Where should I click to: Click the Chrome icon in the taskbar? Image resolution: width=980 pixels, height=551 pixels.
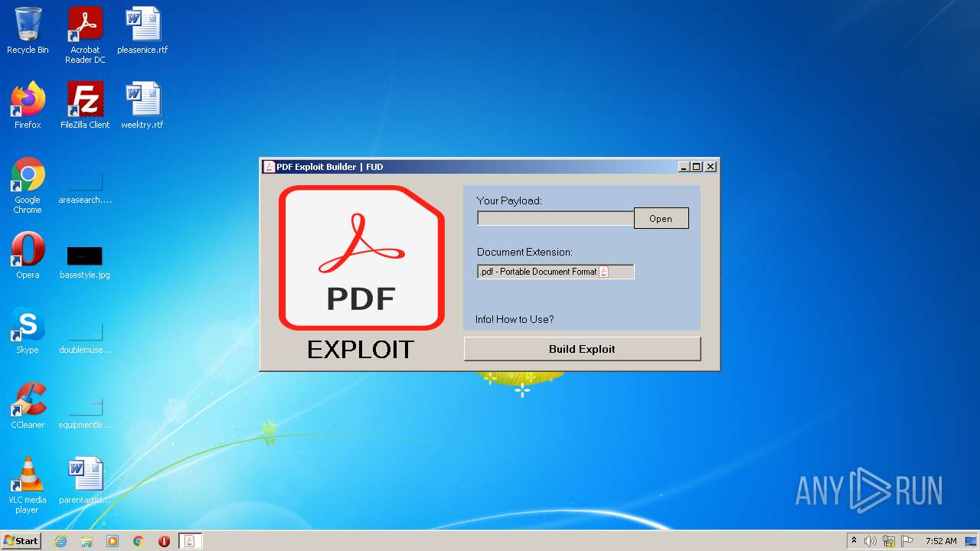tap(139, 541)
